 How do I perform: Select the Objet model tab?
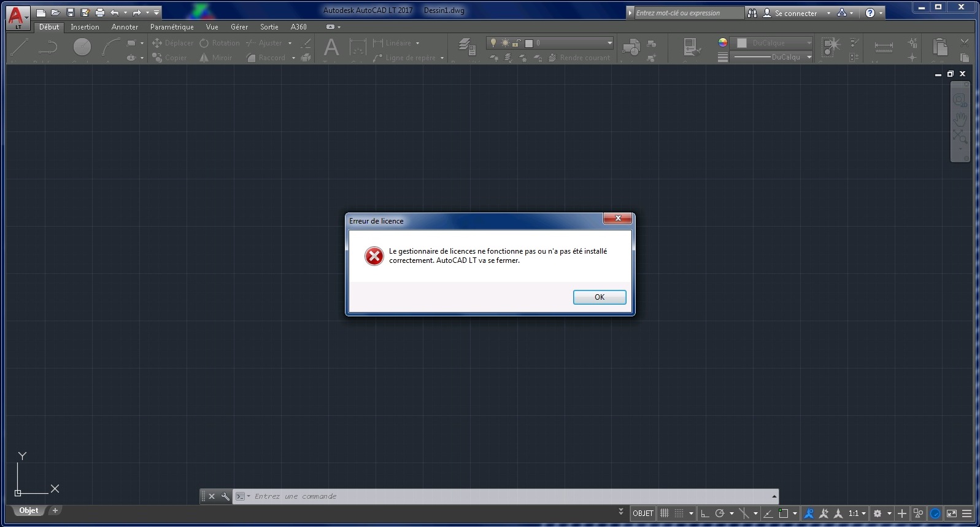pyautogui.click(x=28, y=510)
